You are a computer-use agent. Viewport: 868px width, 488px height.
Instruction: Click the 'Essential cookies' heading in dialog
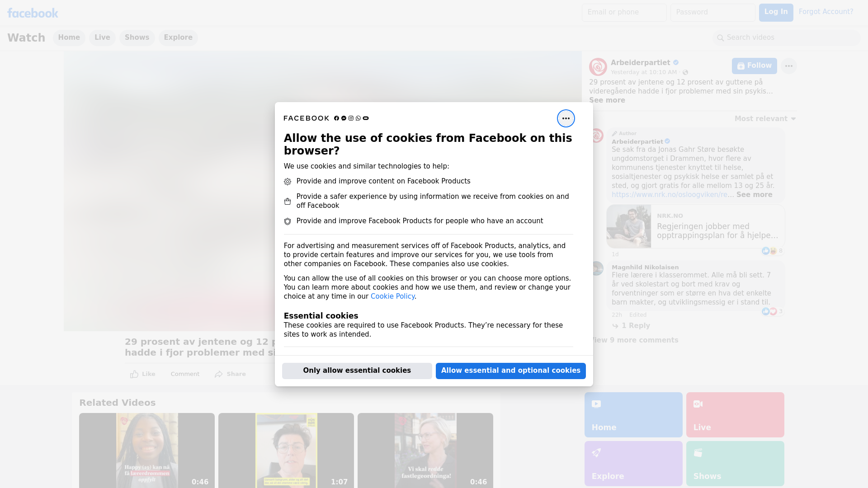(321, 316)
